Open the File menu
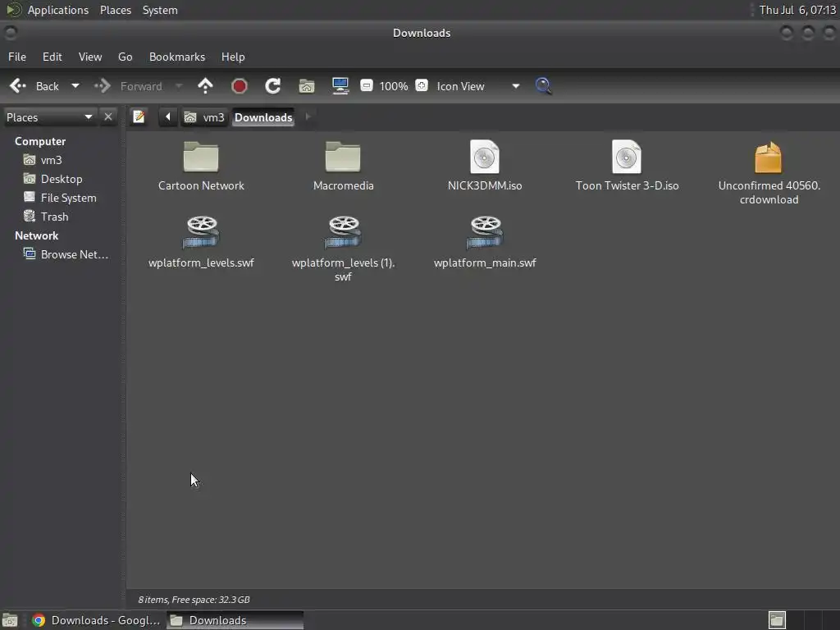The height and width of the screenshot is (630, 840). point(17,57)
